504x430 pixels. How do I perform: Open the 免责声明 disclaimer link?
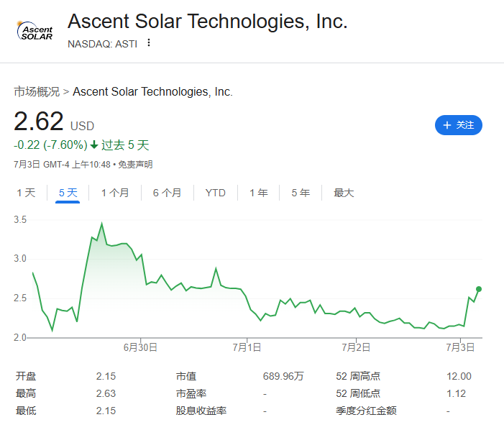pyautogui.click(x=135, y=165)
